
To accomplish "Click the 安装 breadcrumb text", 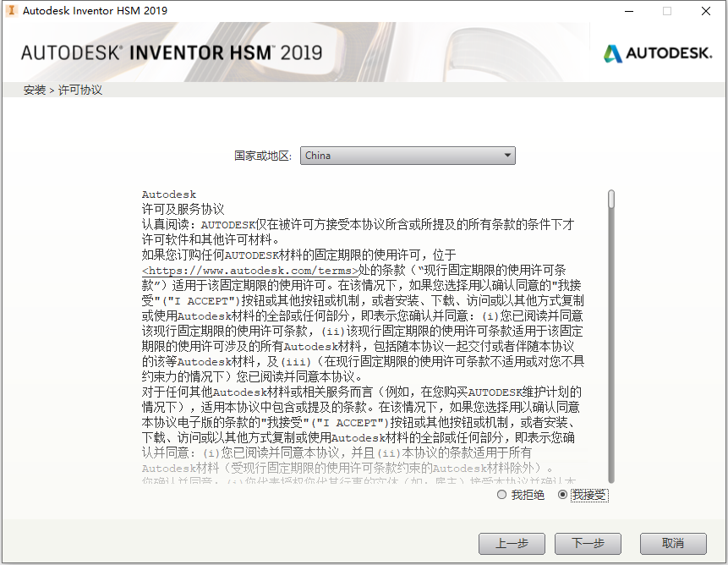I will (x=35, y=90).
